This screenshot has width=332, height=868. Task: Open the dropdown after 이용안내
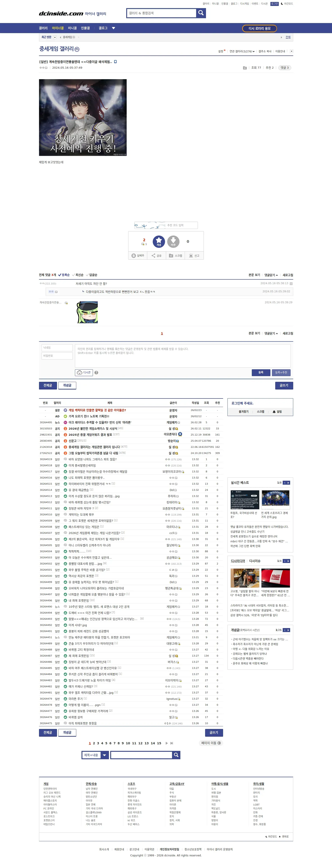click(x=291, y=51)
